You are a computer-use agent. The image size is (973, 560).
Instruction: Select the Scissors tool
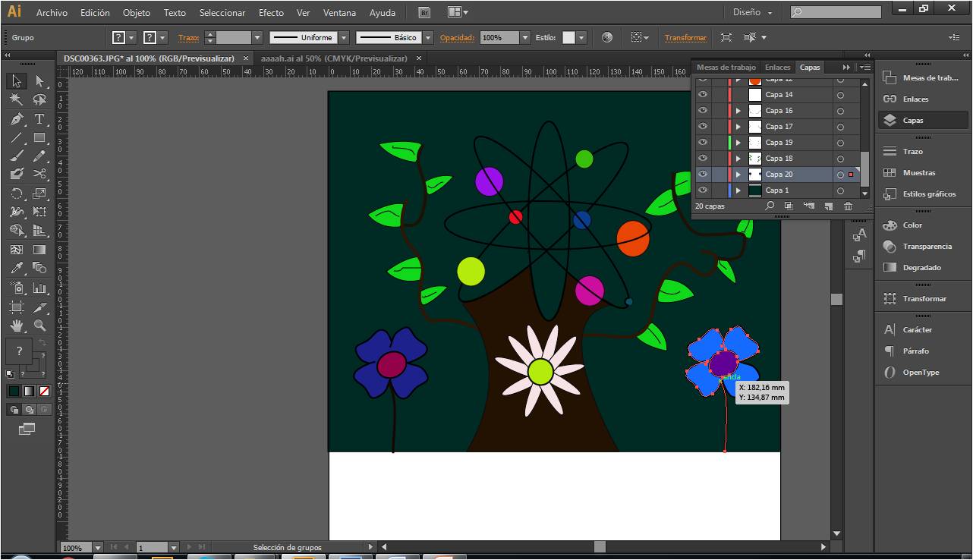pyautogui.click(x=39, y=174)
